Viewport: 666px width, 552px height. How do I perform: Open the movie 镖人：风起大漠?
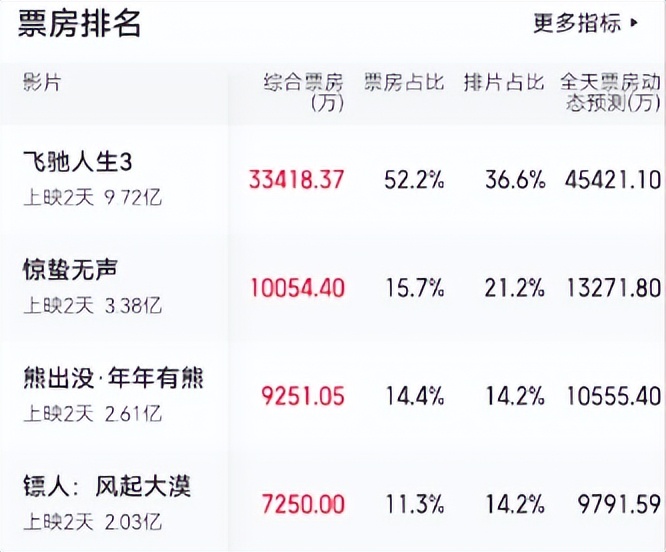(107, 487)
